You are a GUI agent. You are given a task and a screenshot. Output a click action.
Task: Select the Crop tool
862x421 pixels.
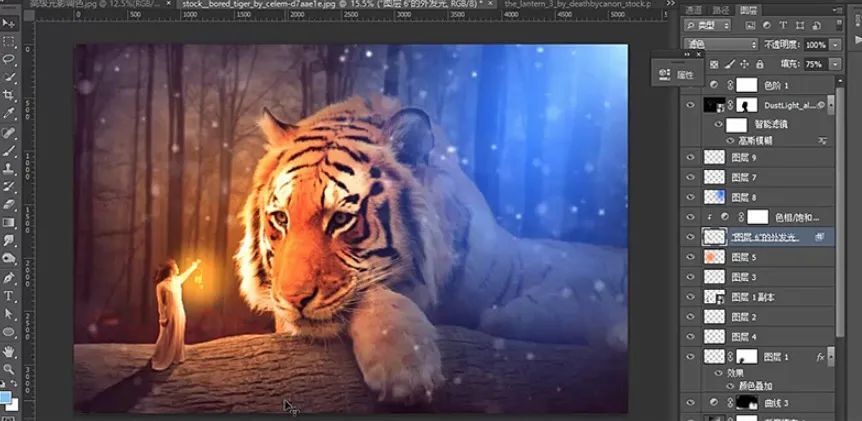(x=9, y=95)
